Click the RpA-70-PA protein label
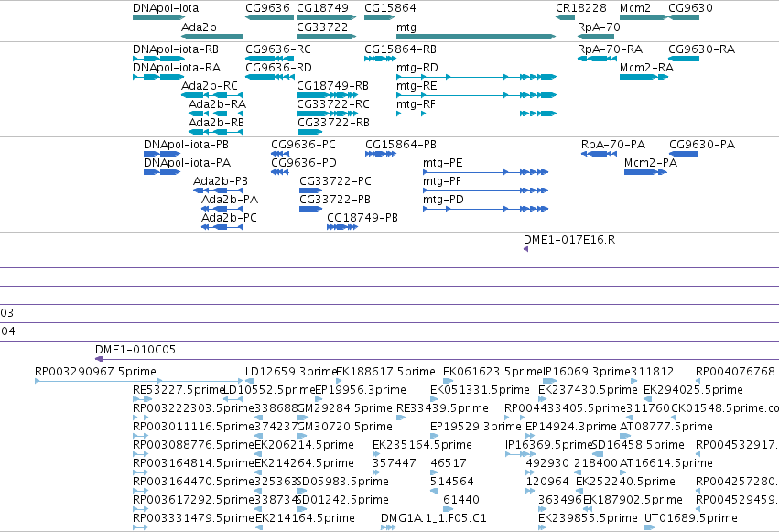This screenshot has height=532, width=779. pos(613,145)
